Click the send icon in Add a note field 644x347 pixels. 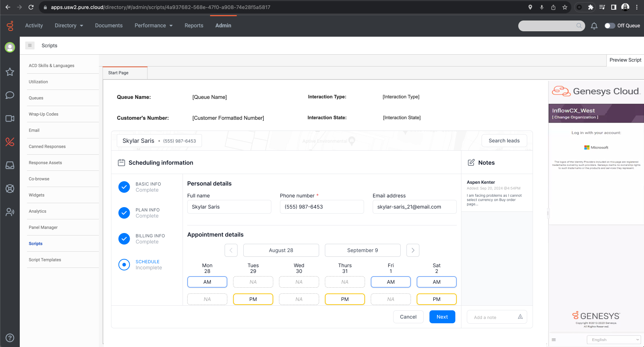point(520,317)
